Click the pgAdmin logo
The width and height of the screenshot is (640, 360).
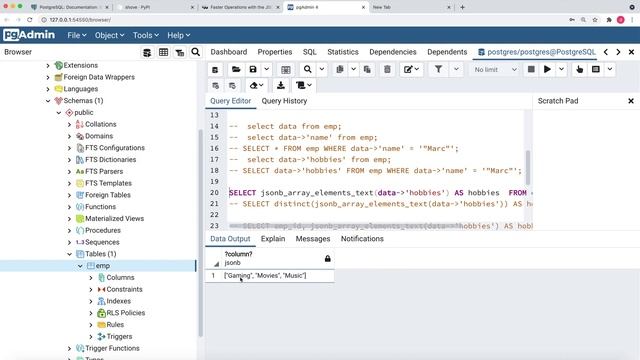coord(29,35)
